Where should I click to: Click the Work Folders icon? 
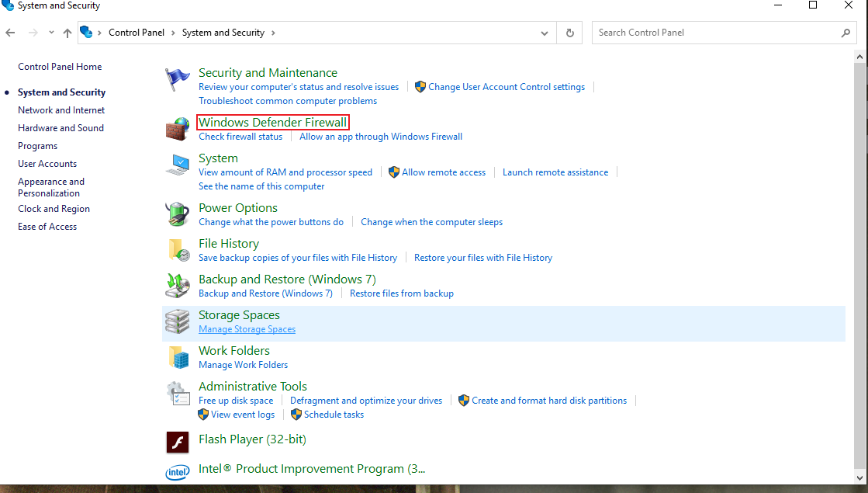(178, 357)
